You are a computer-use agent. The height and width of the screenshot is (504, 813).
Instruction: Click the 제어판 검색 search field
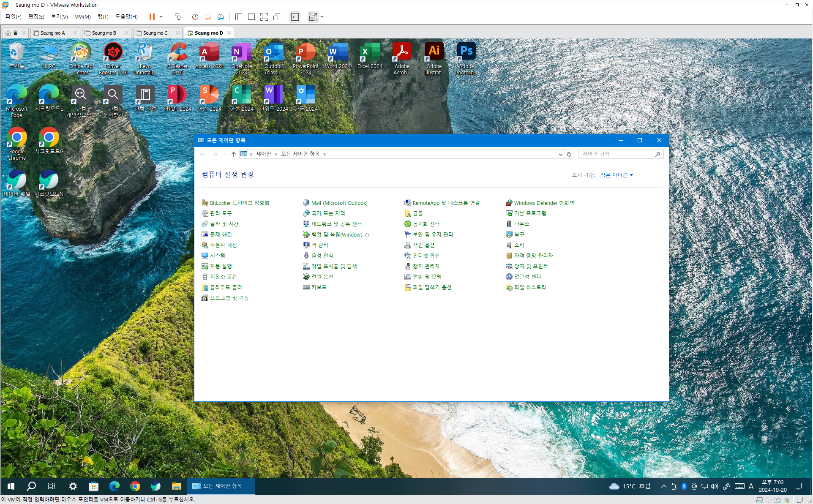[617, 154]
